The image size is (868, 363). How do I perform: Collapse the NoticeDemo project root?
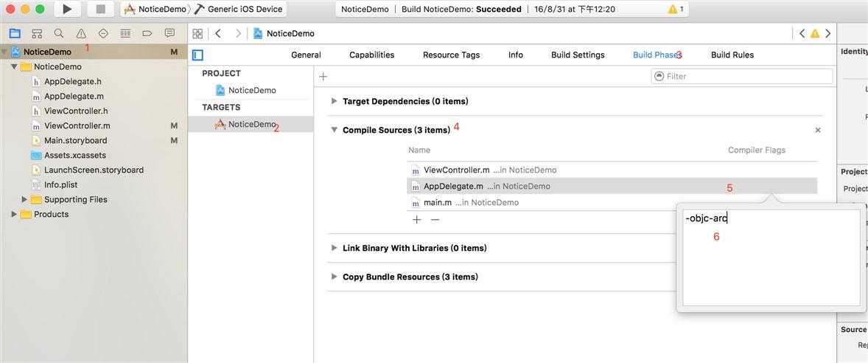point(4,52)
